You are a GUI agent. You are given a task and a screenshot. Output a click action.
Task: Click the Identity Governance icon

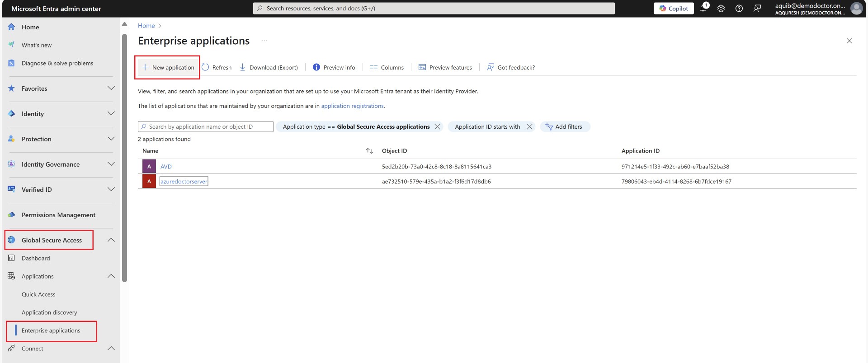click(11, 164)
